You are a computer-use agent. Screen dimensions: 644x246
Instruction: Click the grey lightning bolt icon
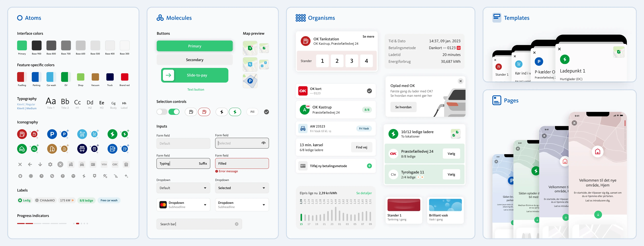tap(84, 176)
